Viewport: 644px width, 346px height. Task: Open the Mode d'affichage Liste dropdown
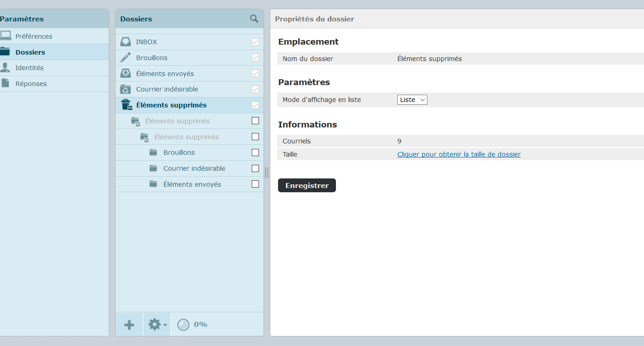(x=412, y=100)
